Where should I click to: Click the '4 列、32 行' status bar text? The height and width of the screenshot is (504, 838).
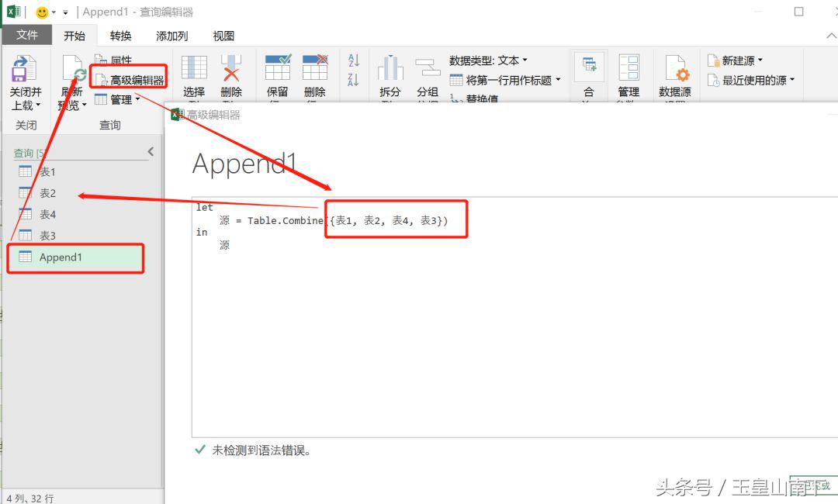[30, 498]
